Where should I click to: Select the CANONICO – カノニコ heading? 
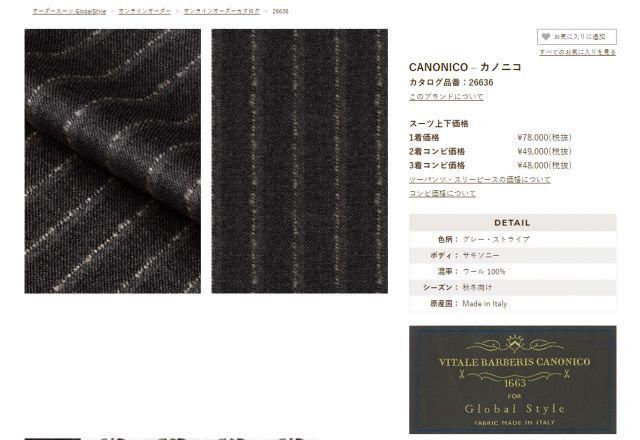click(465, 67)
